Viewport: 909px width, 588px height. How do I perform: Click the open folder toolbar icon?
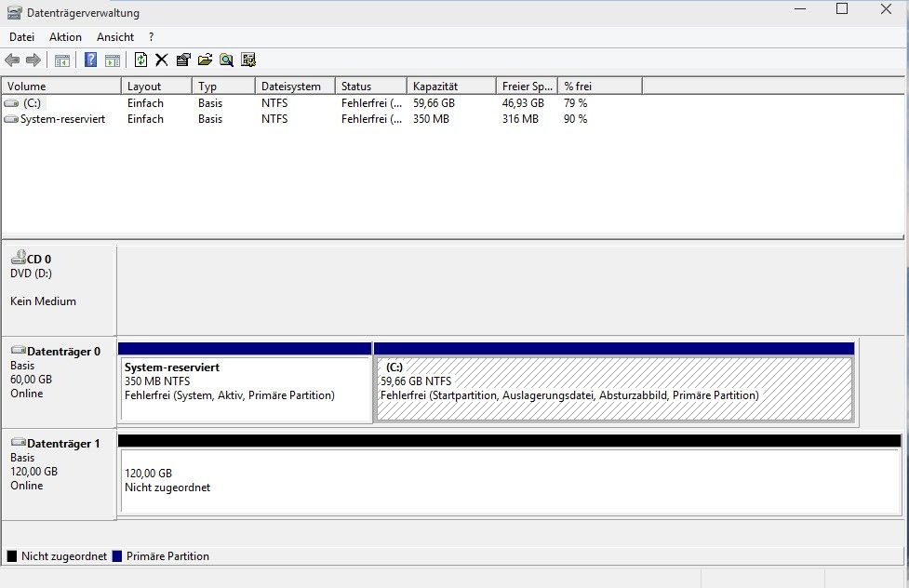[x=205, y=60]
